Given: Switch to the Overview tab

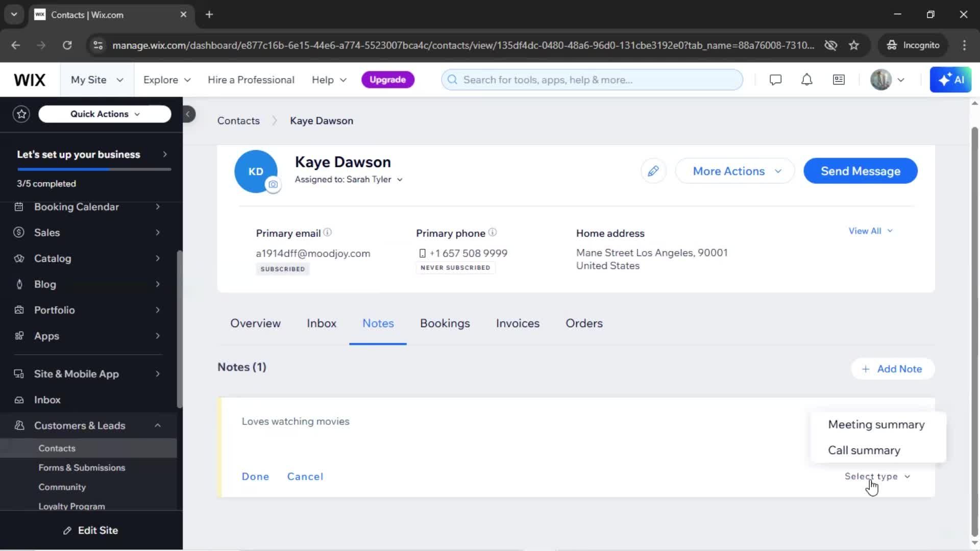Looking at the screenshot, I should [255, 323].
